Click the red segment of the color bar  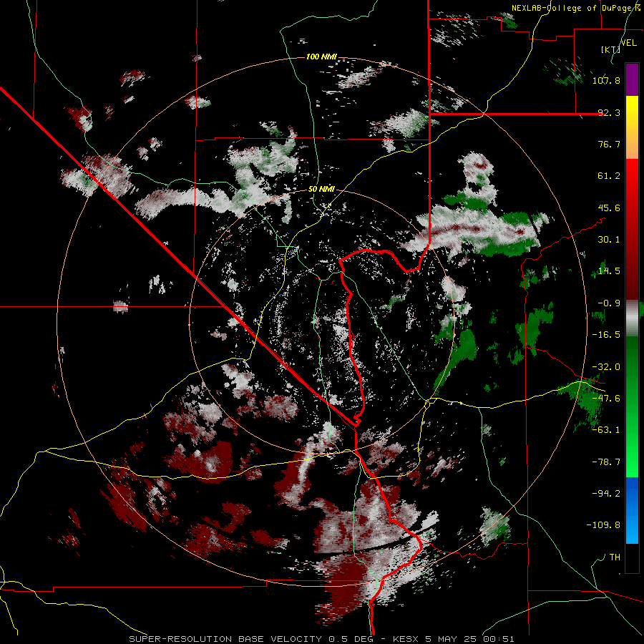632,229
